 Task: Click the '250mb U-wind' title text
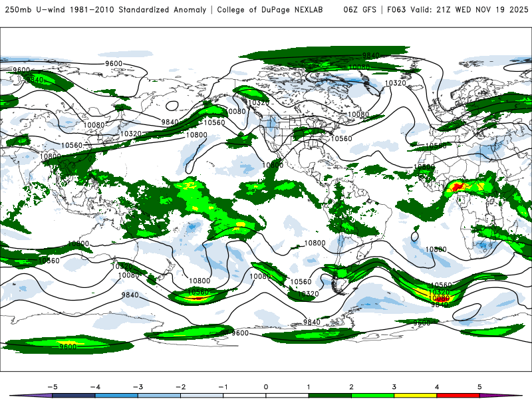pos(35,9)
